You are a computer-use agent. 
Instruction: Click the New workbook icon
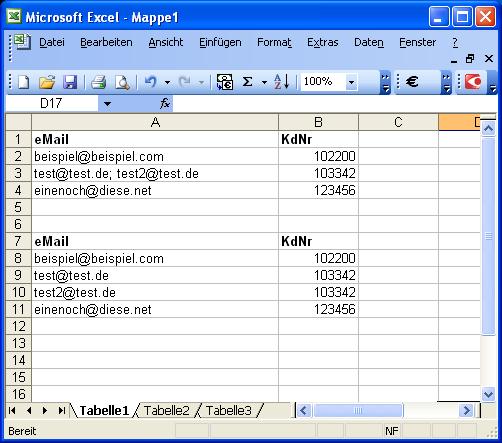coord(23,82)
